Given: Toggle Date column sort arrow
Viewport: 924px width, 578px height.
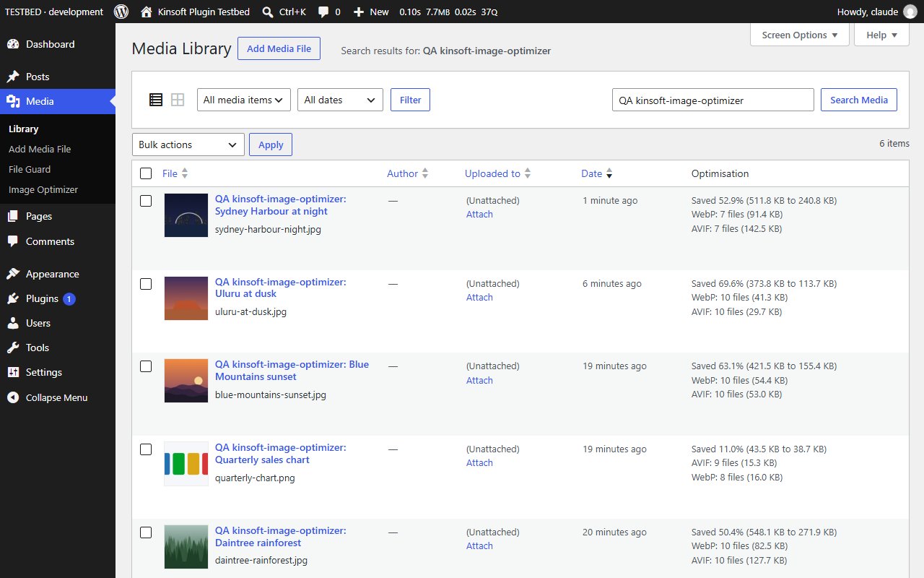Looking at the screenshot, I should tap(609, 173).
